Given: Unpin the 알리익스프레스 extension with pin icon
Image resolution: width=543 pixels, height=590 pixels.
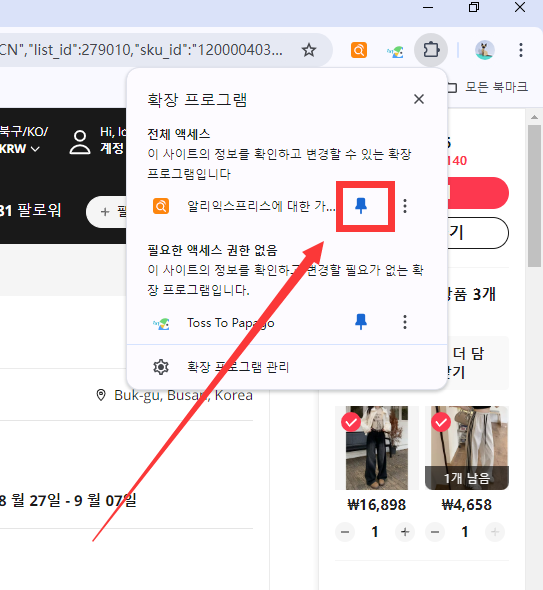Looking at the screenshot, I should [361, 206].
